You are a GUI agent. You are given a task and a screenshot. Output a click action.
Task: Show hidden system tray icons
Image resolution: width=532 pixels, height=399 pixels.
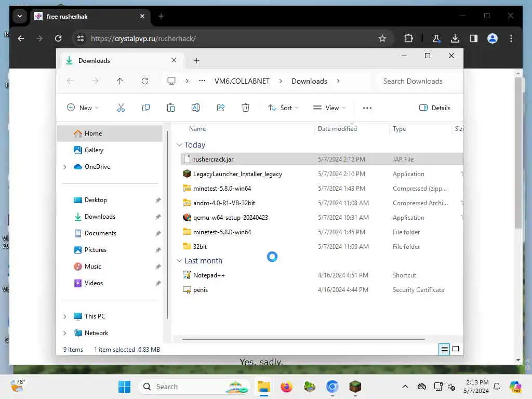405,387
